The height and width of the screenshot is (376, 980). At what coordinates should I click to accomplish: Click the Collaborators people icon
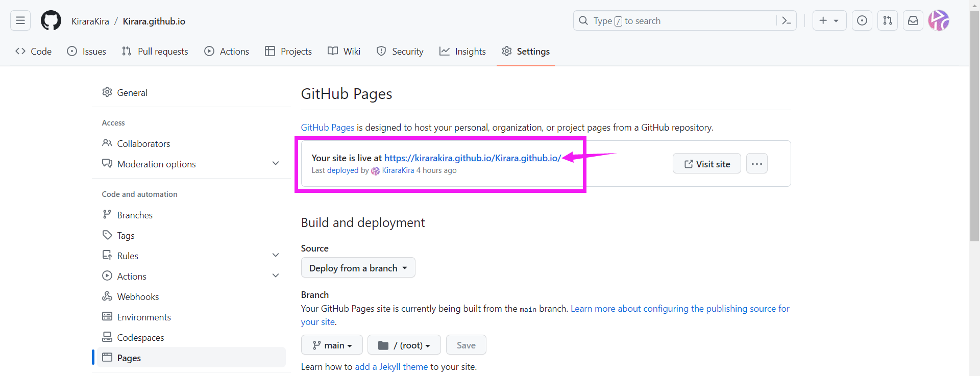tap(107, 143)
